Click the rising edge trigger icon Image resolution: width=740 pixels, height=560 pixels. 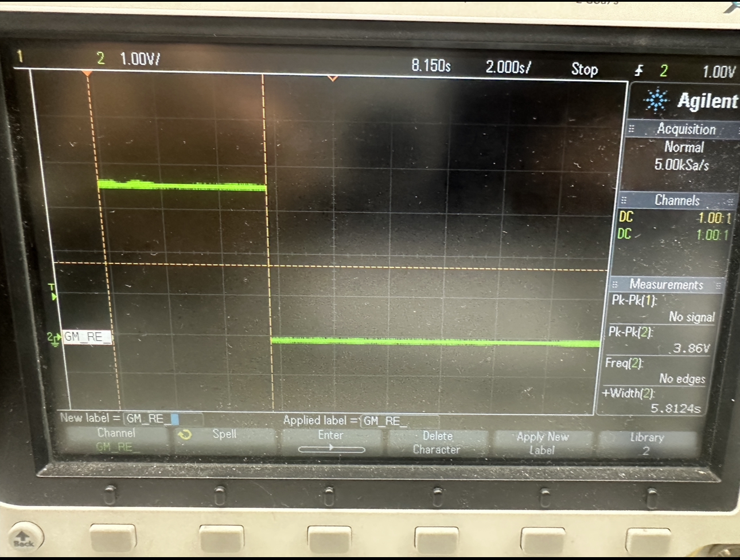point(639,71)
